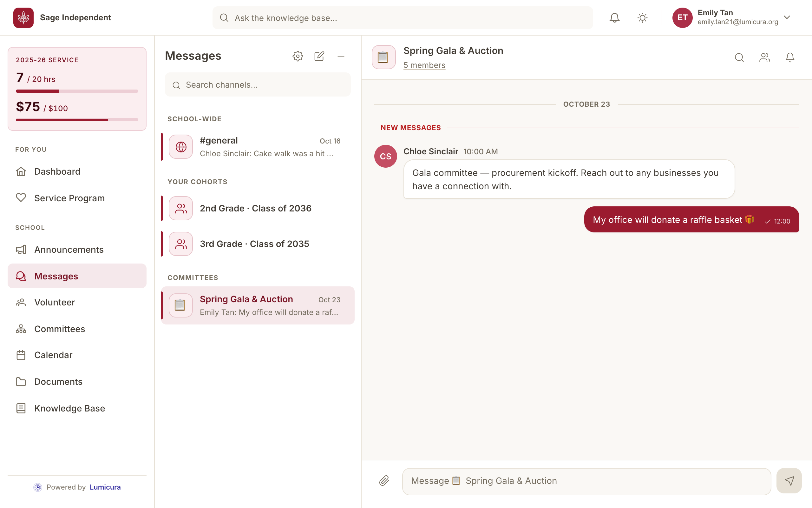Open Announcements section
Screen dimensions: 812x508
pos(77,250)
